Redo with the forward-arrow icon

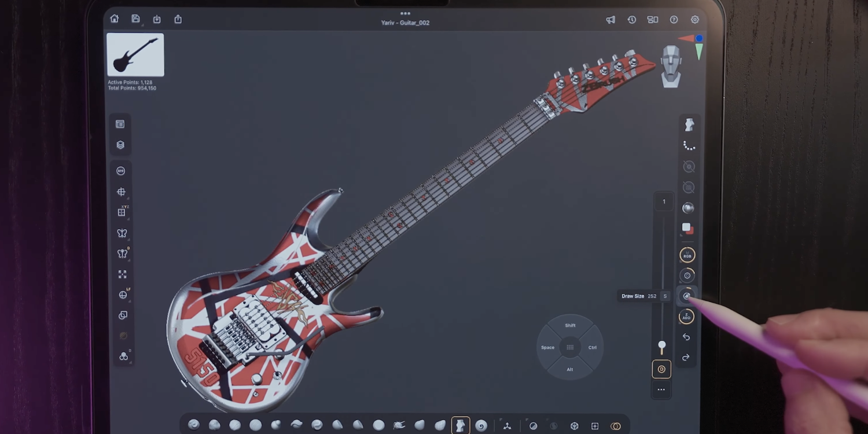coord(686,358)
